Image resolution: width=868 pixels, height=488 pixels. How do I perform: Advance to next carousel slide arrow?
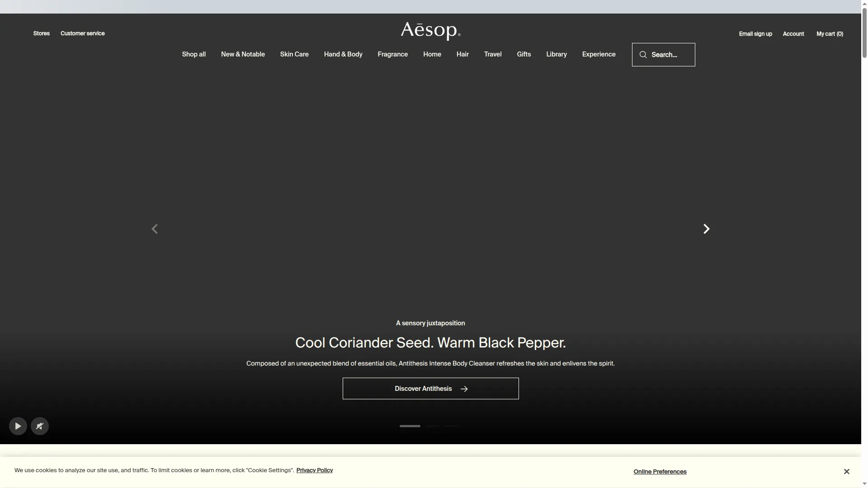706,229
